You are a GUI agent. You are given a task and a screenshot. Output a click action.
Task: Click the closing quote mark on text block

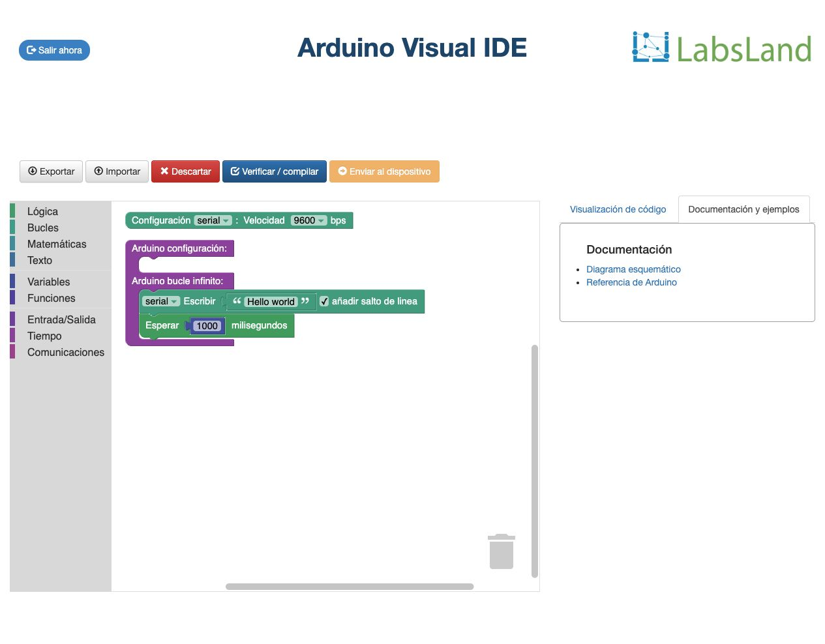click(305, 301)
